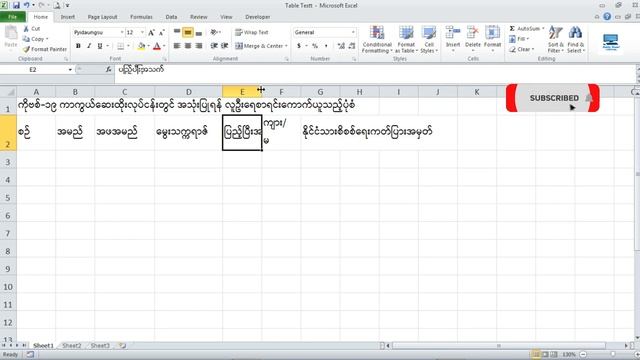Open the AutoSum dropdown arrow
The height and width of the screenshot is (360, 640).
pos(543,29)
